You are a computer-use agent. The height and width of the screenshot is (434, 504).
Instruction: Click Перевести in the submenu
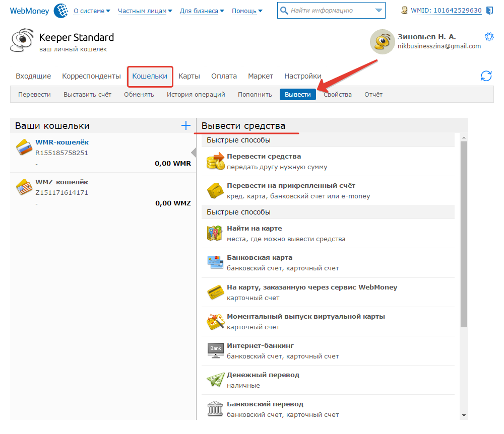coord(34,94)
